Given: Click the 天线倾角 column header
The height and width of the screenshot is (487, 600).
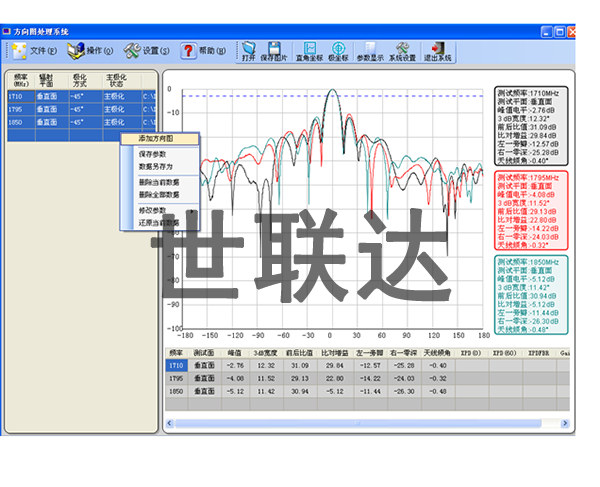Looking at the screenshot, I should (x=438, y=353).
